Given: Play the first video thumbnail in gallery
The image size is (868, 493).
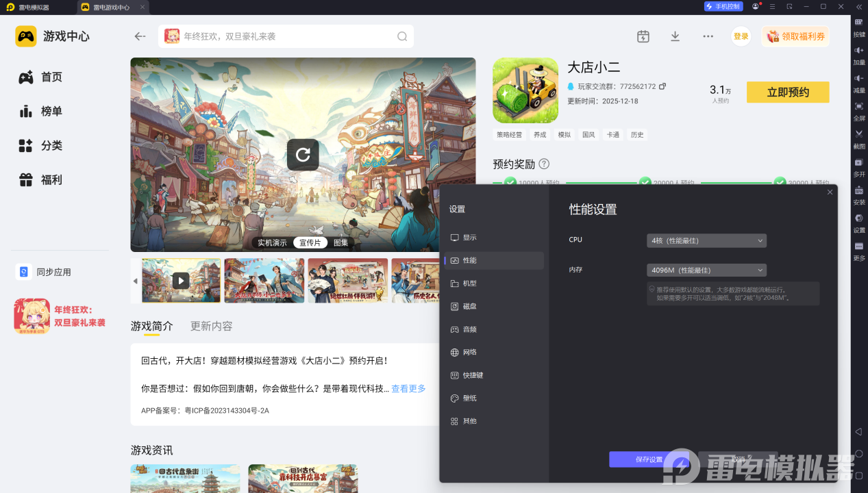Looking at the screenshot, I should tap(181, 281).
